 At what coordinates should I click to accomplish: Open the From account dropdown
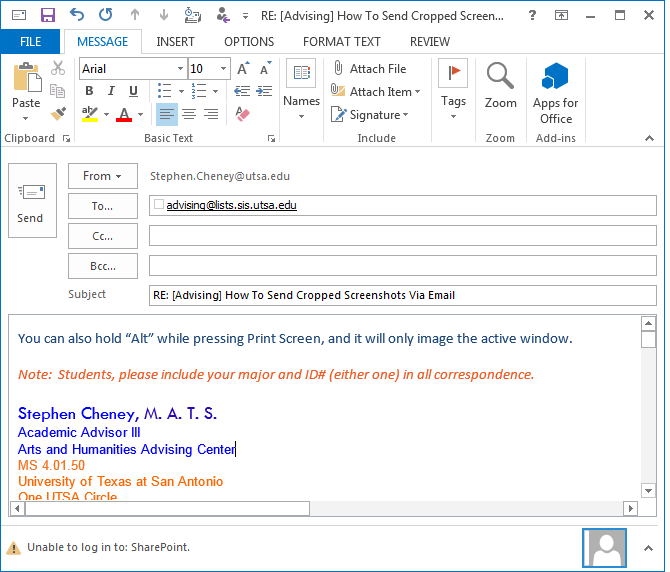(102, 176)
